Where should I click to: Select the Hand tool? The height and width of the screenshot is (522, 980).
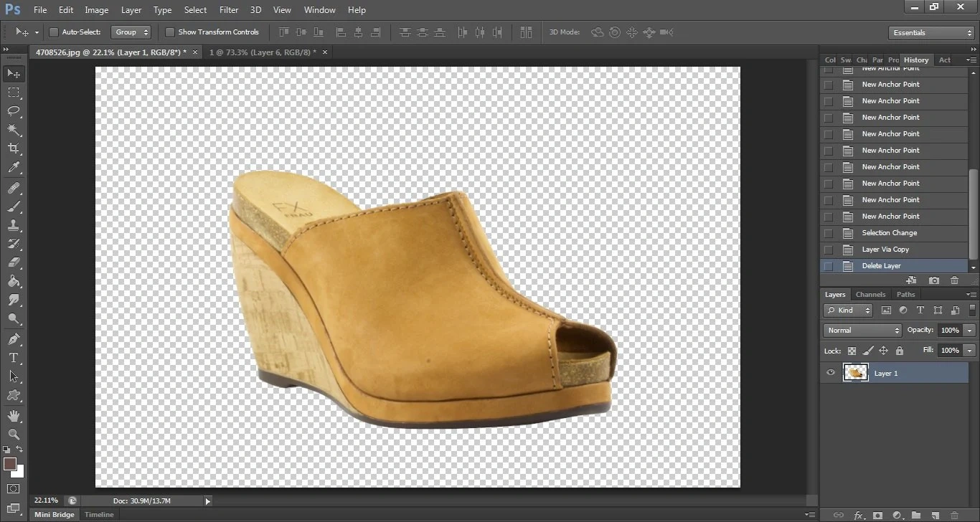[x=14, y=415]
